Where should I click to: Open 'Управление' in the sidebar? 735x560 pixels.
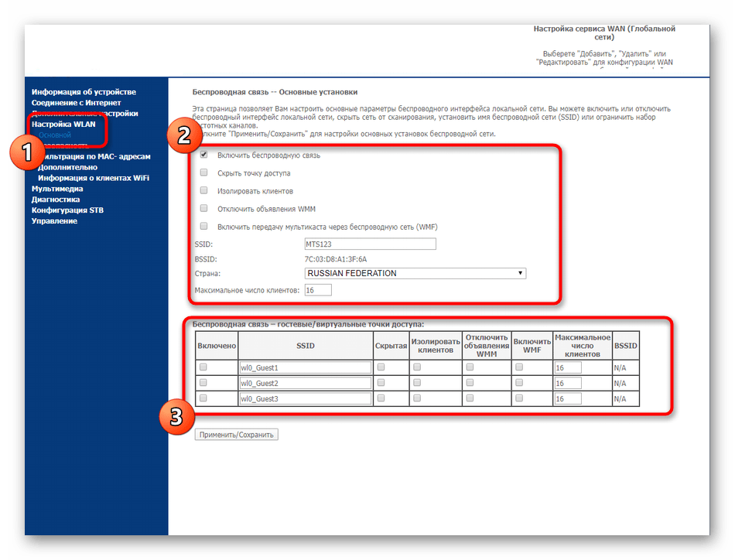point(54,221)
